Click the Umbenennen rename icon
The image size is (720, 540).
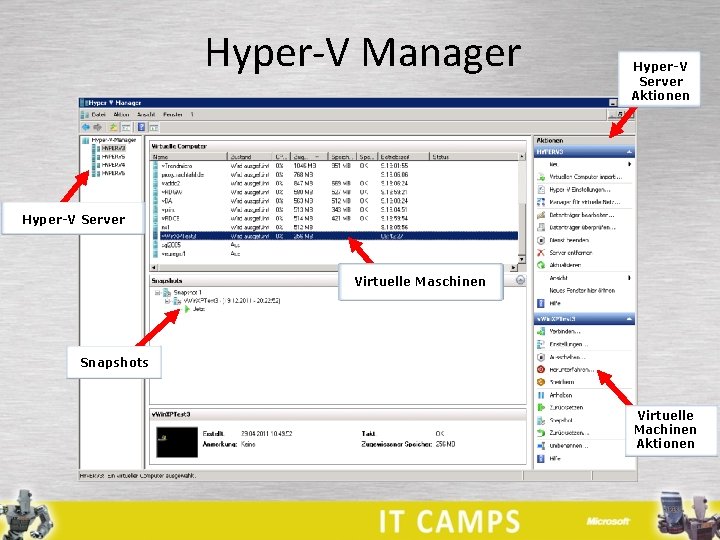[541, 445]
